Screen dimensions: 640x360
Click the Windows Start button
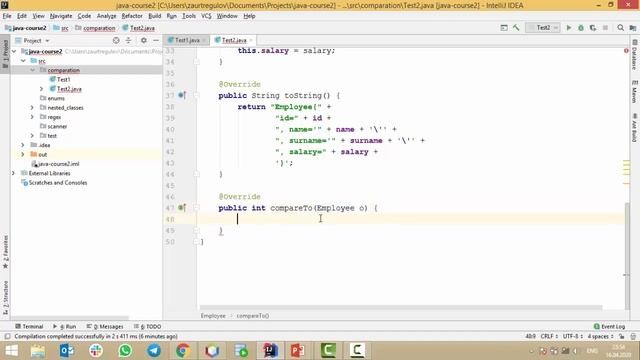pos(11,350)
